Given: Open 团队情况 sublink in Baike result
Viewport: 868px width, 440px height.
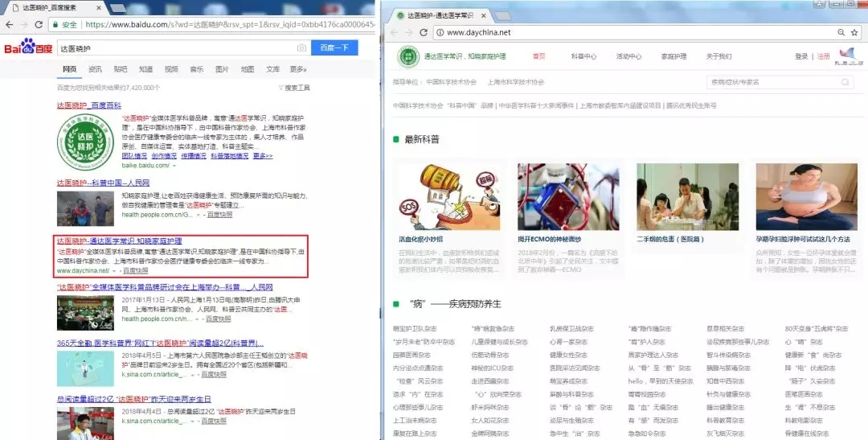Looking at the screenshot, I should click(134, 156).
